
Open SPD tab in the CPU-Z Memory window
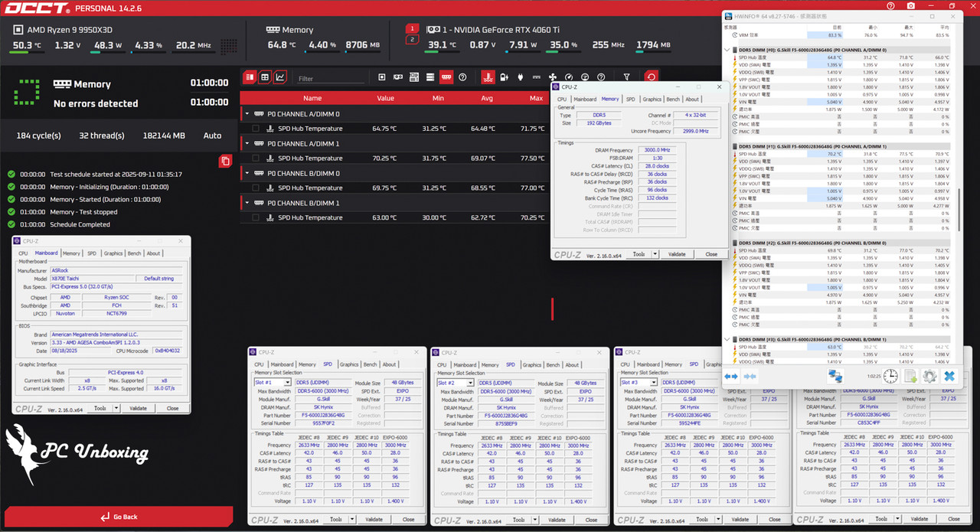[x=631, y=99]
